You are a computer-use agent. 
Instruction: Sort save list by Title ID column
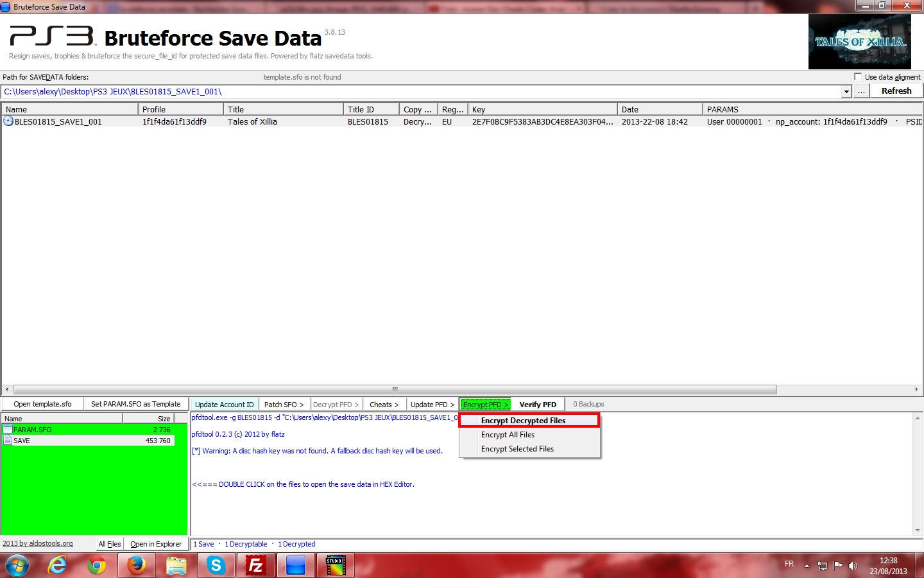371,109
